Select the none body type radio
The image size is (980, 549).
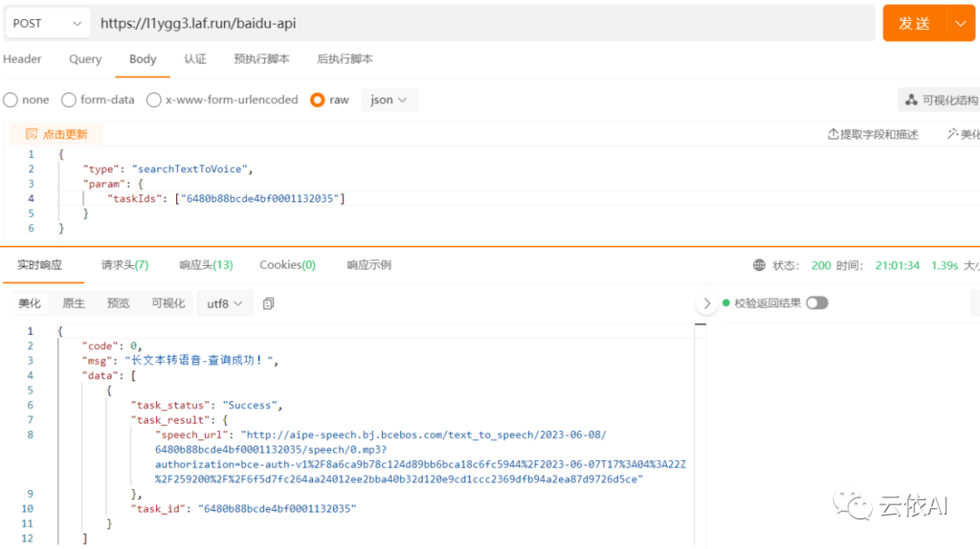pos(11,100)
